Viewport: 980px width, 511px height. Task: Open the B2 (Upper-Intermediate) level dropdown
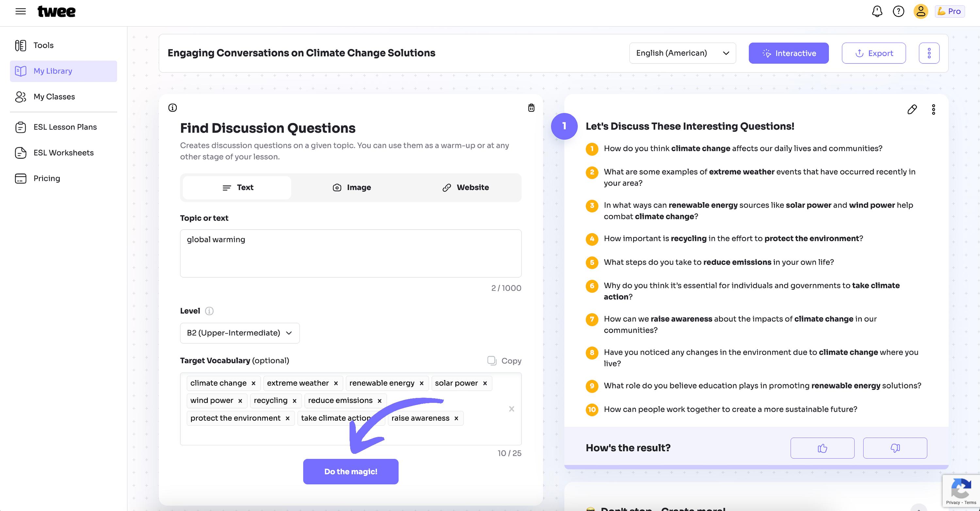pyautogui.click(x=240, y=333)
